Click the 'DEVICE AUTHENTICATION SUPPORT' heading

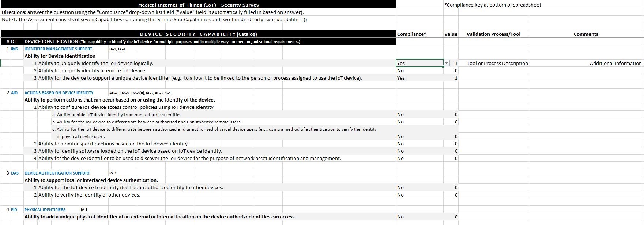click(57, 173)
